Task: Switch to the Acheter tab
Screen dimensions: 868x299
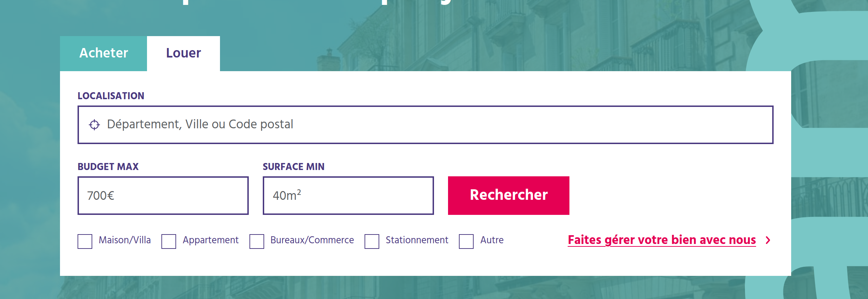Action: pyautogui.click(x=104, y=53)
